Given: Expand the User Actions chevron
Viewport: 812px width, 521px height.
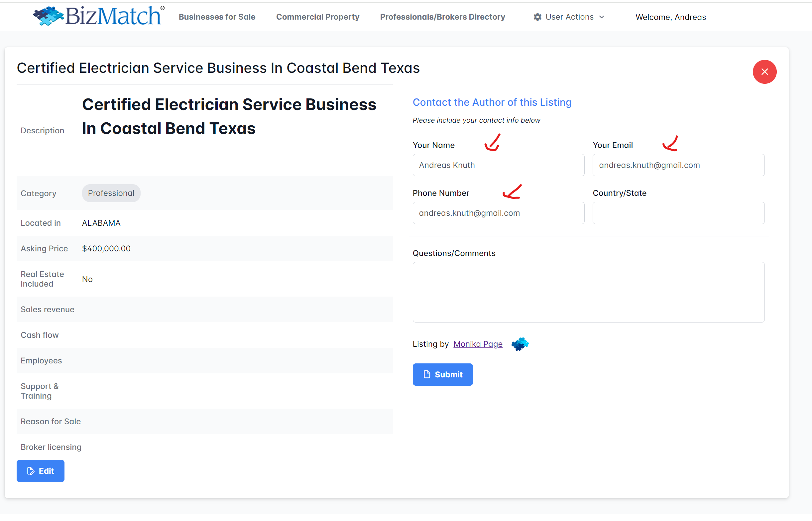Looking at the screenshot, I should (x=602, y=17).
